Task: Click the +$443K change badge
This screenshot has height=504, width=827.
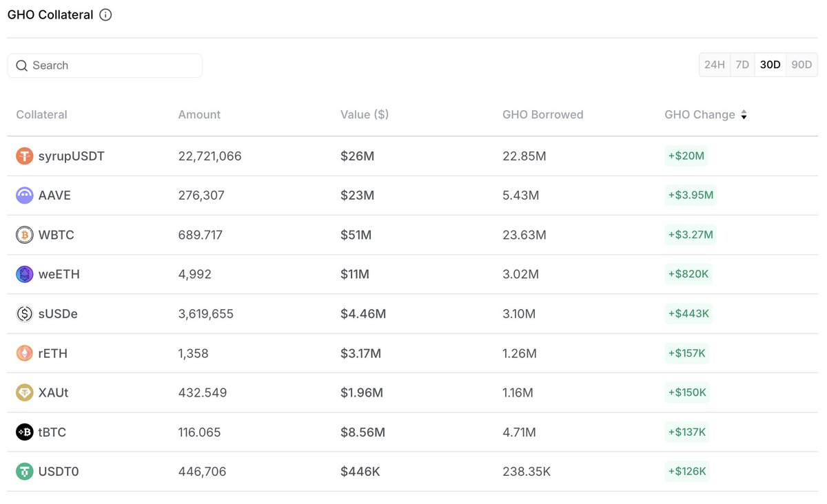Action: tap(688, 314)
